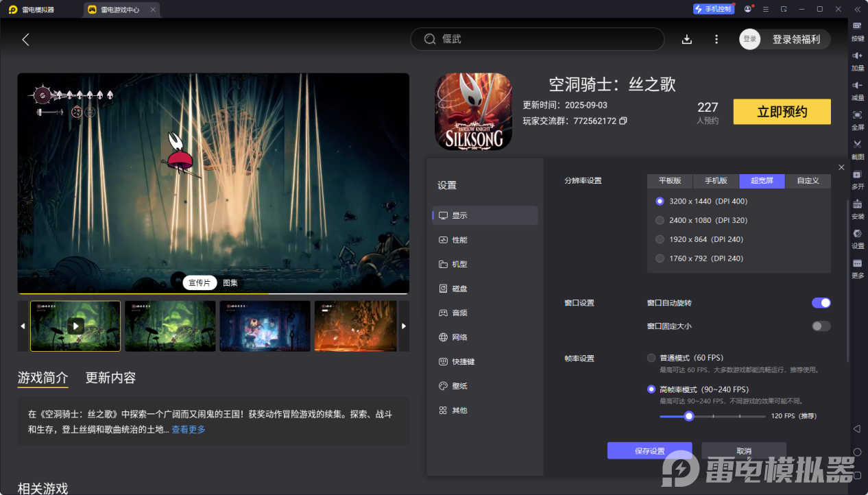Select 普通模式 (60 FPS) frame rate

(651, 358)
